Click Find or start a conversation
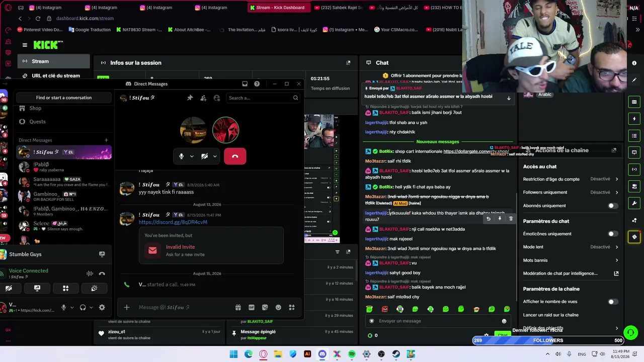 pos(64,98)
